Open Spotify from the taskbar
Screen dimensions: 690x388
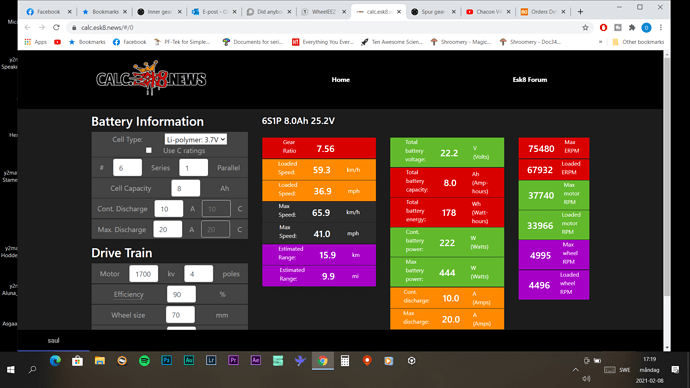144,361
